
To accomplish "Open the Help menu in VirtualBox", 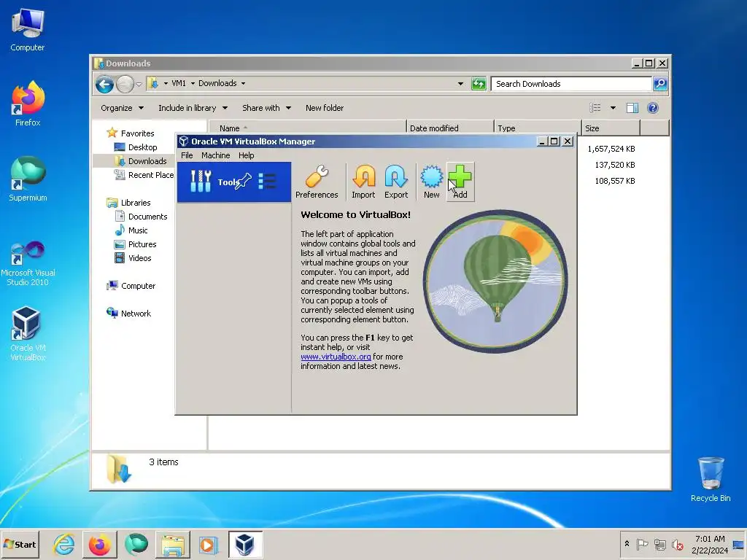I will pos(247,155).
